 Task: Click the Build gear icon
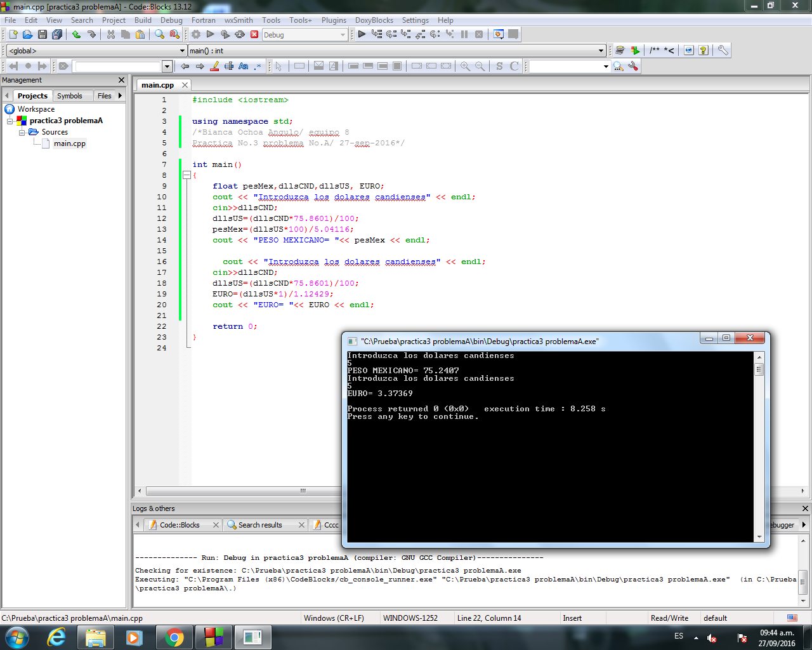click(x=196, y=34)
